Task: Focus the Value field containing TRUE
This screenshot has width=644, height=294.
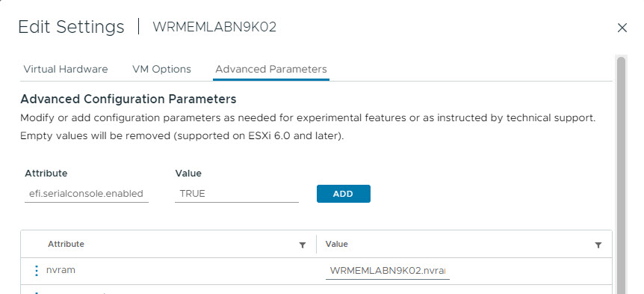Action: pos(237,194)
